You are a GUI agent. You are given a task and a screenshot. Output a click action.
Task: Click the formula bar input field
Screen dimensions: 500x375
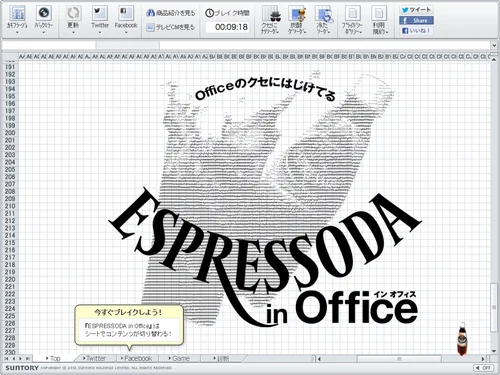point(325,45)
